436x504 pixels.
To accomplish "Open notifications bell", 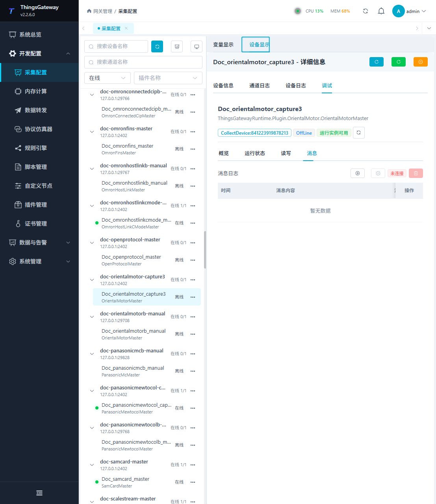I will 381,11.
